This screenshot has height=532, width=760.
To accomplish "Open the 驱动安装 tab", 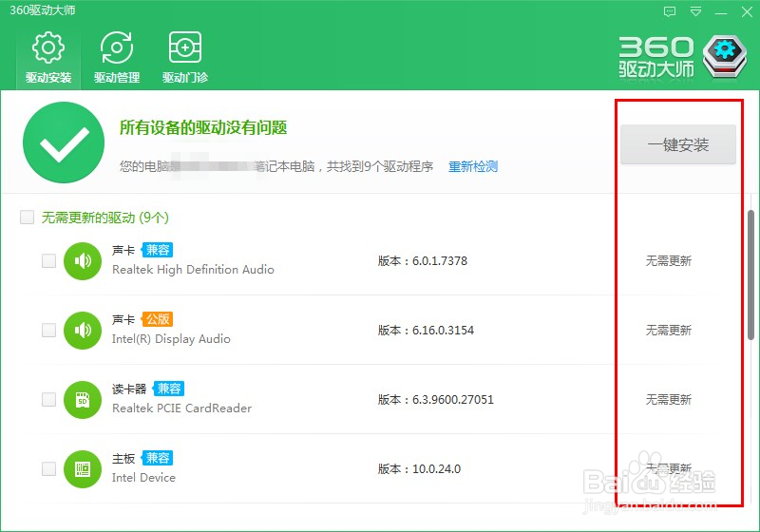I will point(48,58).
